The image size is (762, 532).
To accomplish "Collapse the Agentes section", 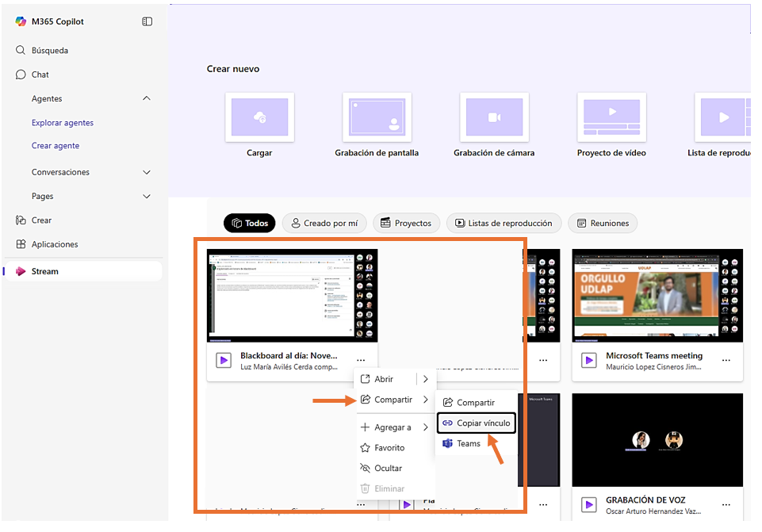I will (x=146, y=98).
